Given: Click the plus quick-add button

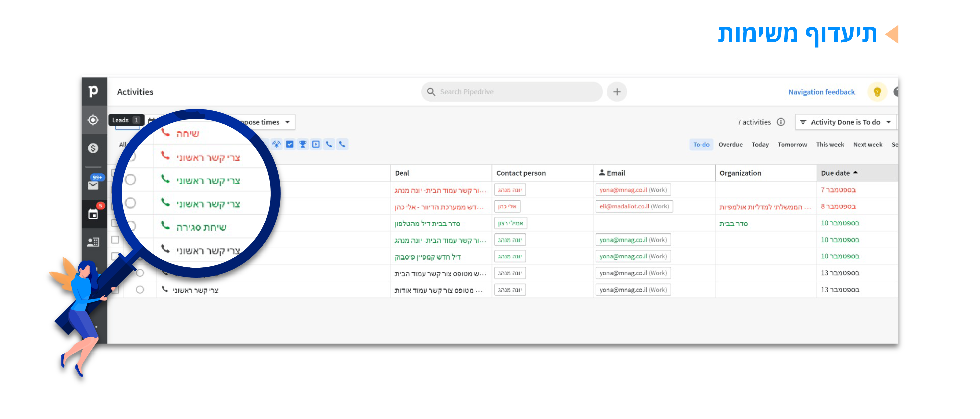Looking at the screenshot, I should click(617, 92).
